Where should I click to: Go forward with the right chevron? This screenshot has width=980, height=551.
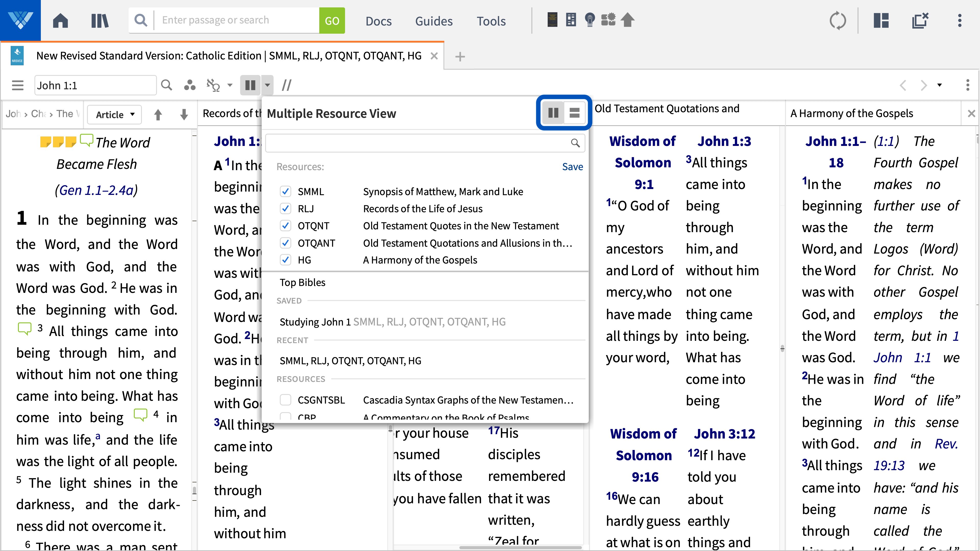coord(923,85)
